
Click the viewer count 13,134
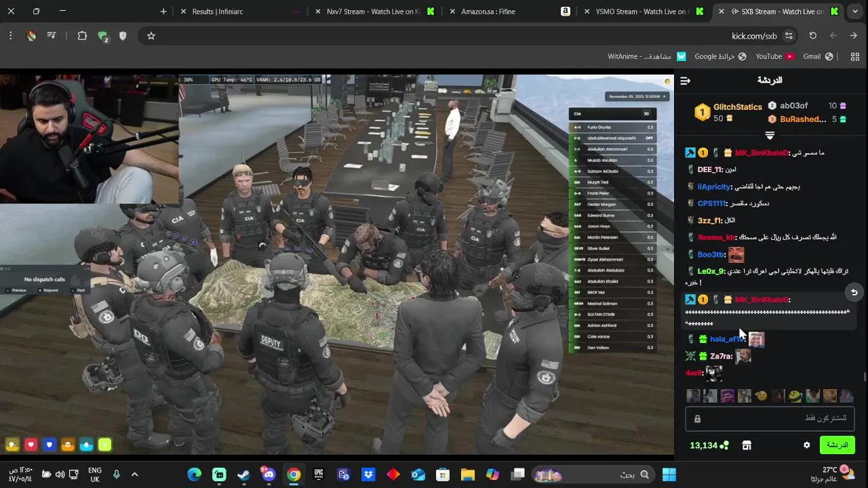pyautogui.click(x=703, y=445)
